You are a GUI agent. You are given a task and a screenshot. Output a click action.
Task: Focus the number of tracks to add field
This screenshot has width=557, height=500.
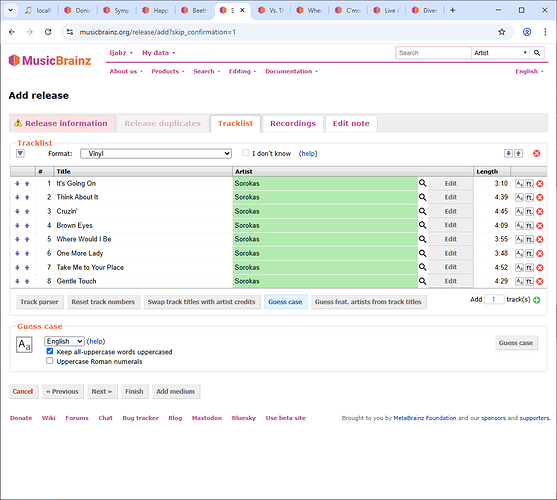pyautogui.click(x=494, y=299)
